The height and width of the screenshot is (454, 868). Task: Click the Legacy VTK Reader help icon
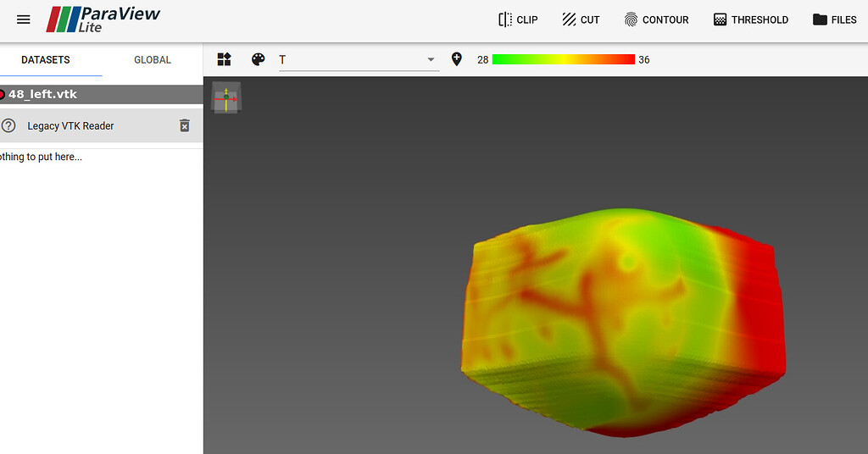9,125
